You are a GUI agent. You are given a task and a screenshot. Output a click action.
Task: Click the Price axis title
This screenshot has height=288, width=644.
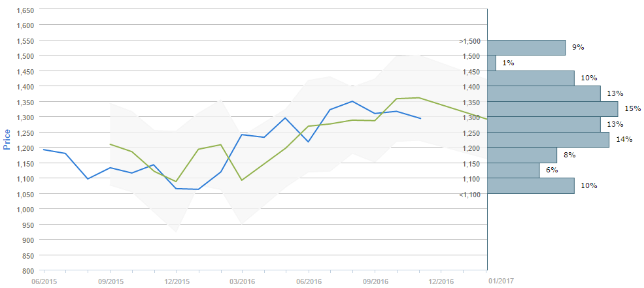click(x=7, y=139)
